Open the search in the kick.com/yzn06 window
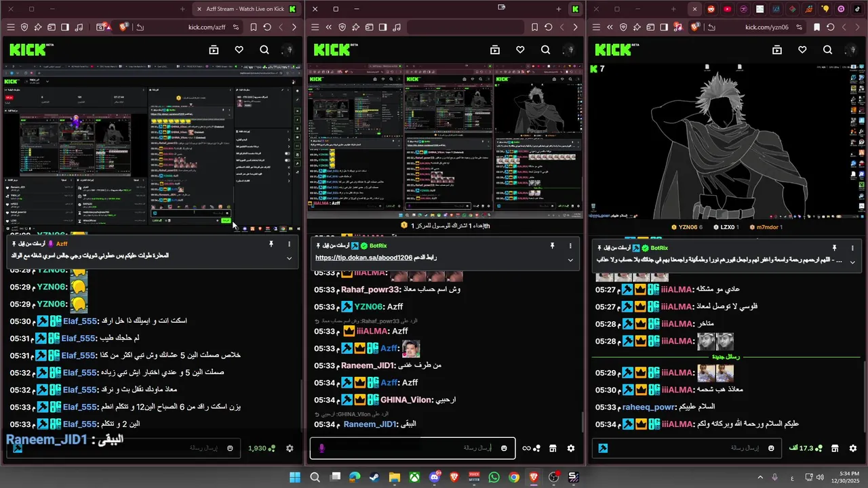 (x=827, y=50)
